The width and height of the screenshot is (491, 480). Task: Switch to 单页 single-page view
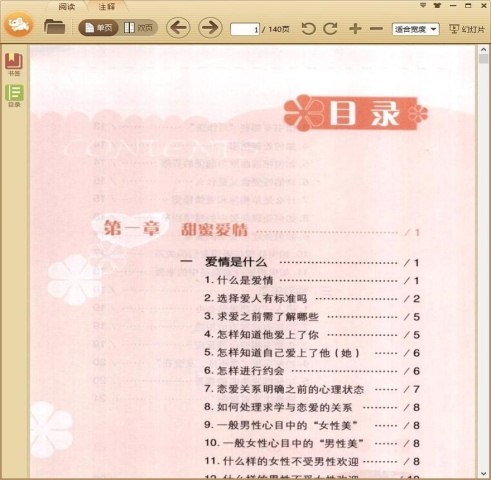tap(98, 28)
